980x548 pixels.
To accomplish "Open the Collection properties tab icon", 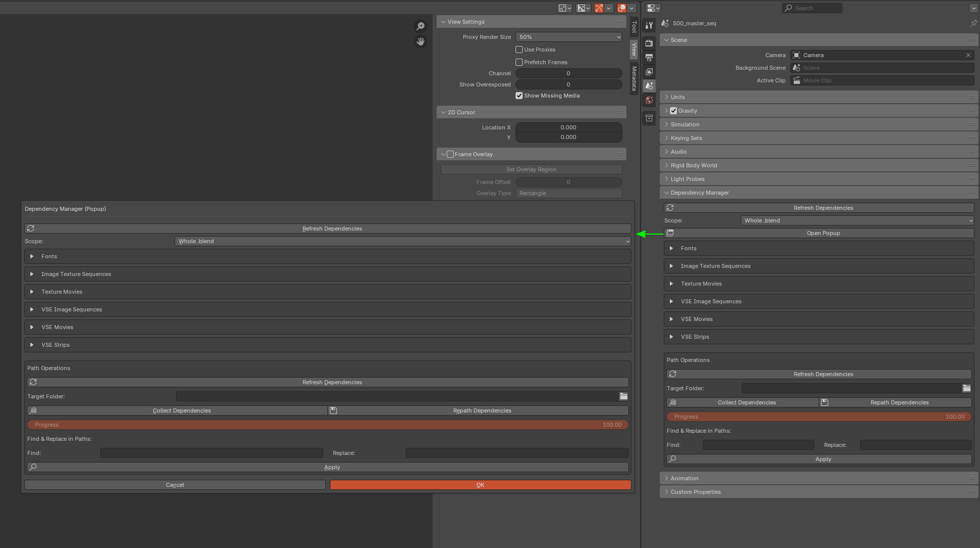I will [x=649, y=118].
